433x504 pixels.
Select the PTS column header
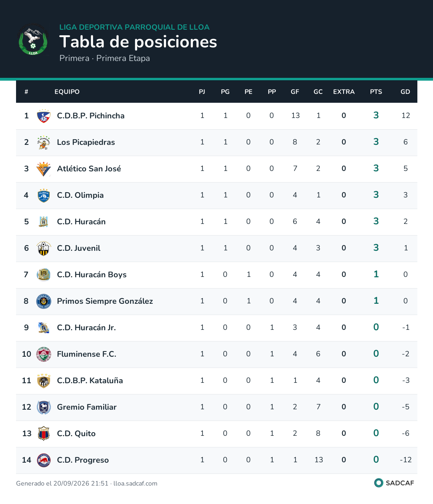point(376,92)
